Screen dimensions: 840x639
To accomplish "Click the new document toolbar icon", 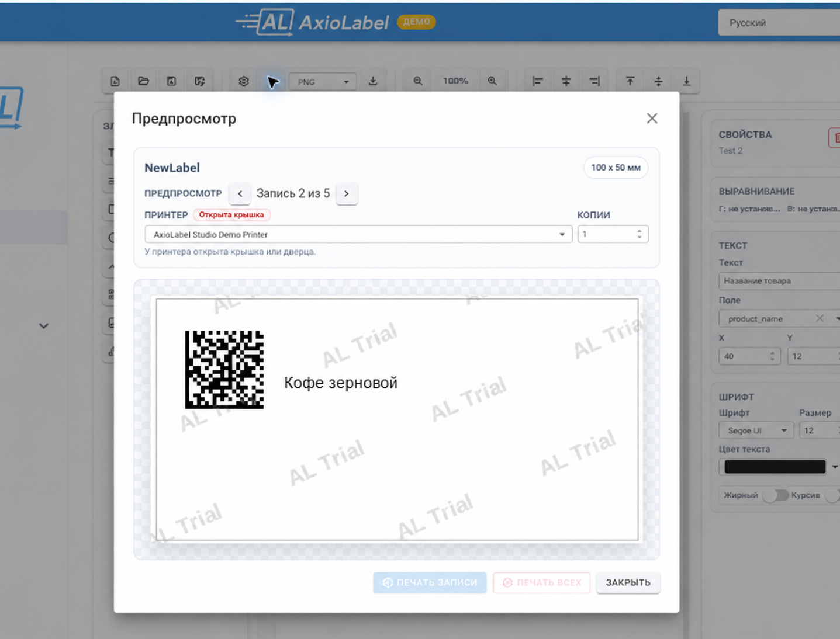I will pyautogui.click(x=115, y=81).
